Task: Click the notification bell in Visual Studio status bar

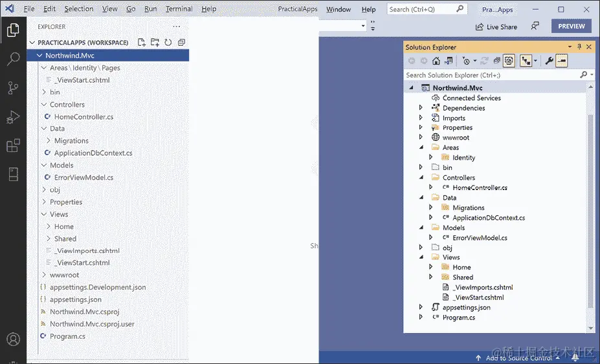Action: pyautogui.click(x=575, y=358)
